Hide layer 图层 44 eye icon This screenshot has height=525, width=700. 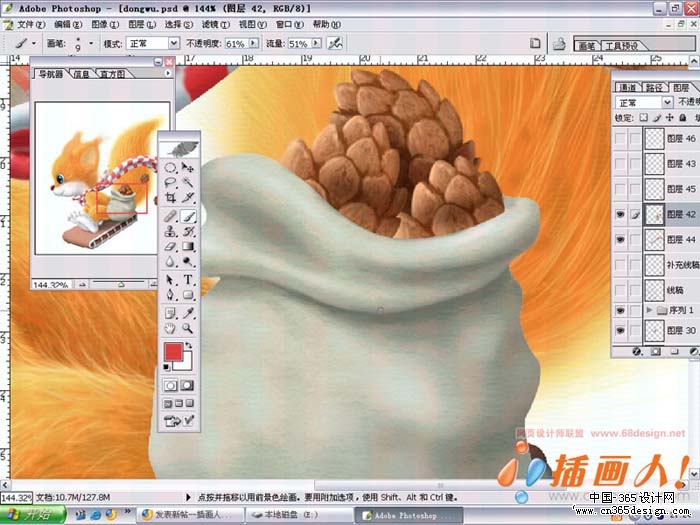(x=620, y=240)
